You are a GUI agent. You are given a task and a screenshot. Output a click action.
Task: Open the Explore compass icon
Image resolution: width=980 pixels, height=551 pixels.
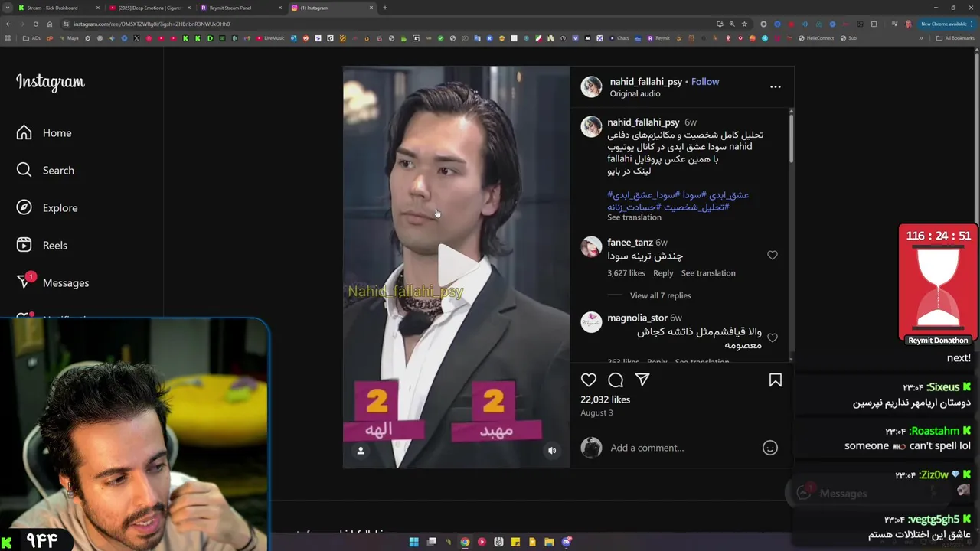[x=24, y=207]
